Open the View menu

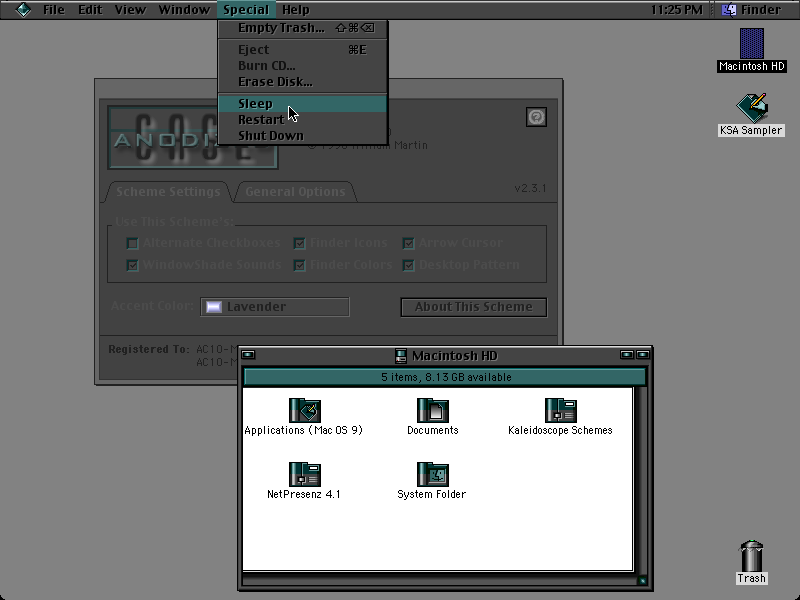[x=130, y=10]
